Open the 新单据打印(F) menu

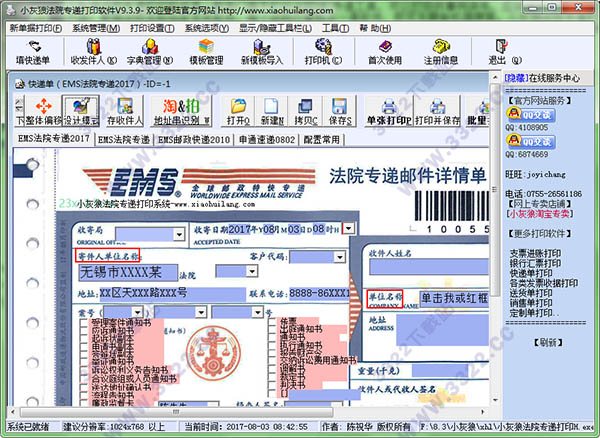36,28
